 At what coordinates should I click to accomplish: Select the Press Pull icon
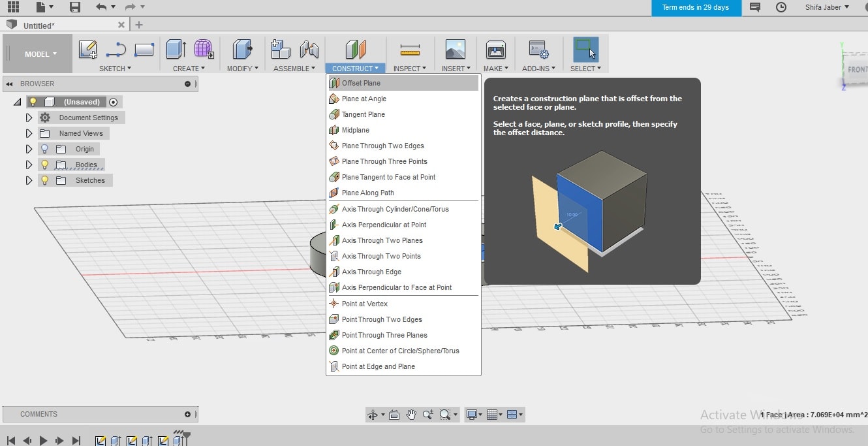(243, 50)
